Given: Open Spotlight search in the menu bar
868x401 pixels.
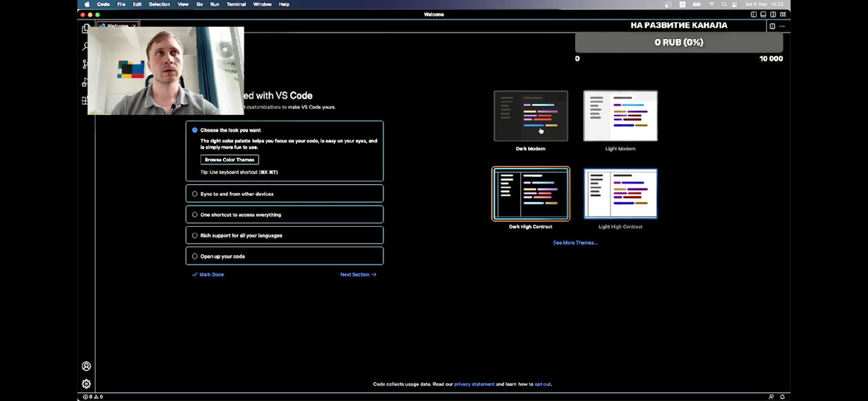Looking at the screenshot, I should point(726,4).
